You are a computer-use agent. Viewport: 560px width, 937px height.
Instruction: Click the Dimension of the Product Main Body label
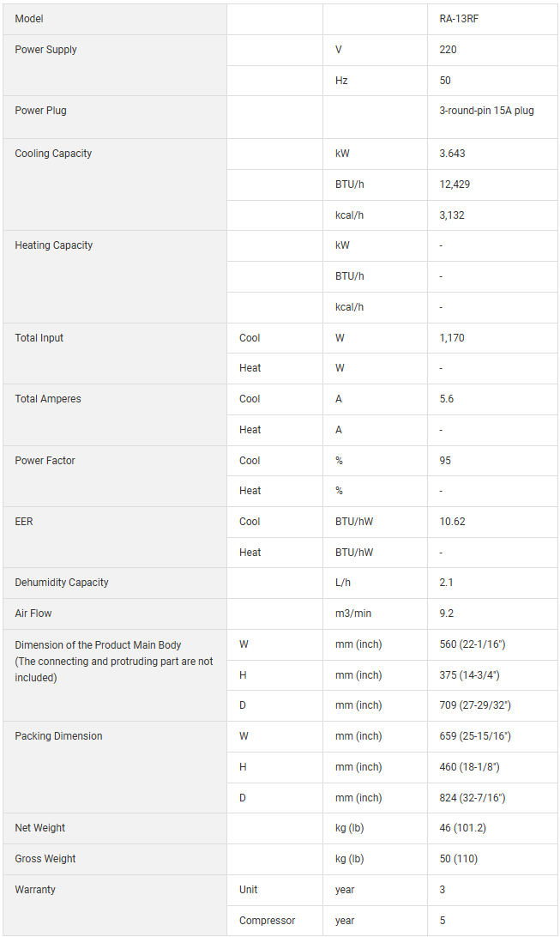click(x=98, y=645)
